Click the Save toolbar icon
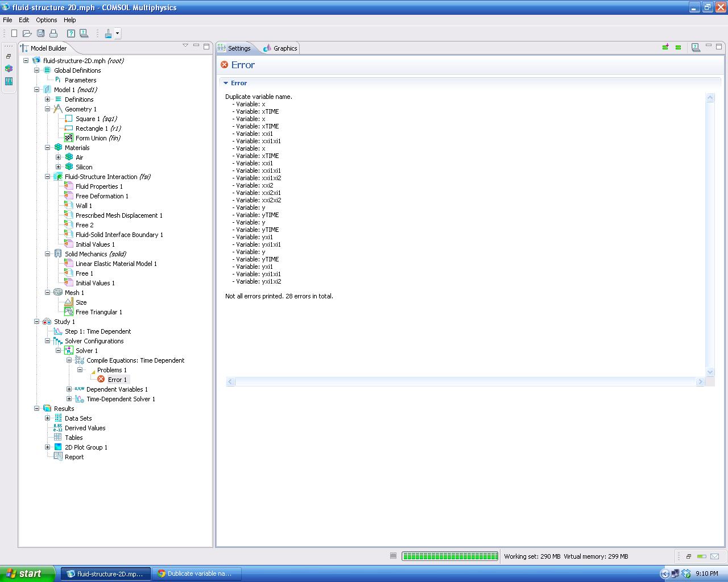The width and height of the screenshot is (728, 582). (x=40, y=34)
